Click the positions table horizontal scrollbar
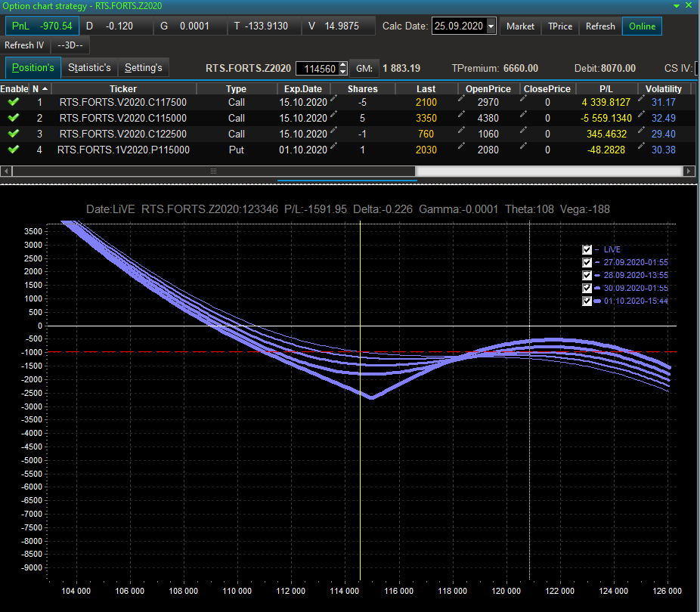The width and height of the screenshot is (700, 612). (x=214, y=172)
